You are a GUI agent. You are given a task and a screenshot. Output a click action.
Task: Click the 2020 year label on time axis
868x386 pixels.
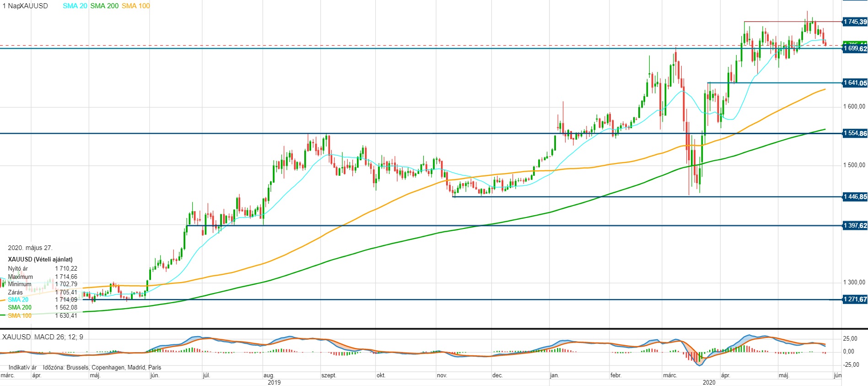click(x=709, y=382)
